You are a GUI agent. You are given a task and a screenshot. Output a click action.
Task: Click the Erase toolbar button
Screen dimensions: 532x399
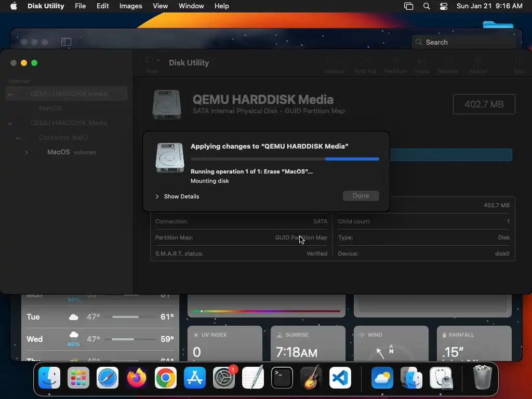tap(422, 65)
